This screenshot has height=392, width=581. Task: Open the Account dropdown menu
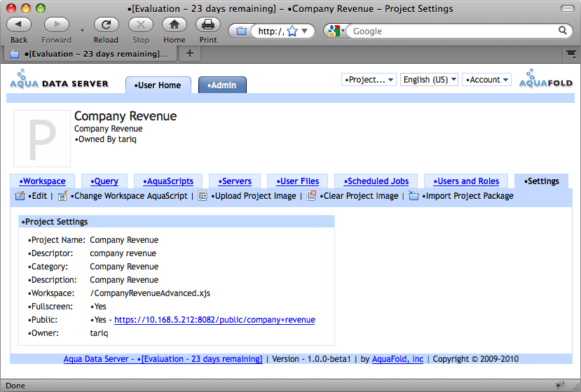(x=486, y=80)
